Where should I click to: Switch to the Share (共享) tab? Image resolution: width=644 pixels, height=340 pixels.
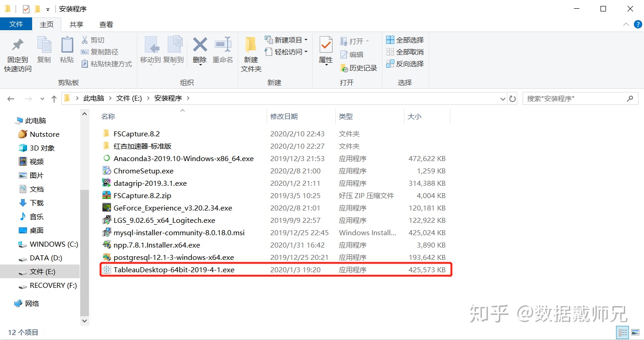click(76, 24)
